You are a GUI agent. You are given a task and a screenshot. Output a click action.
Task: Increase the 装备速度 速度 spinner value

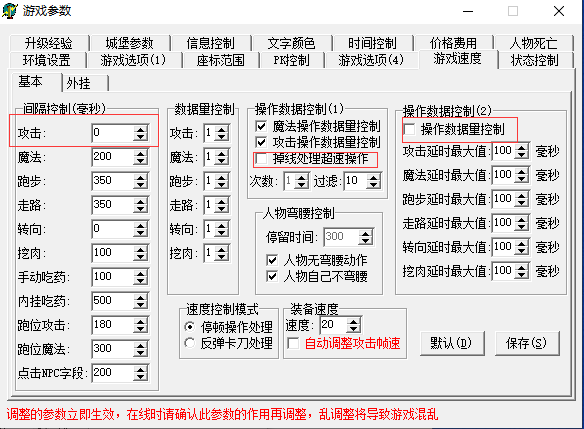click(x=353, y=322)
